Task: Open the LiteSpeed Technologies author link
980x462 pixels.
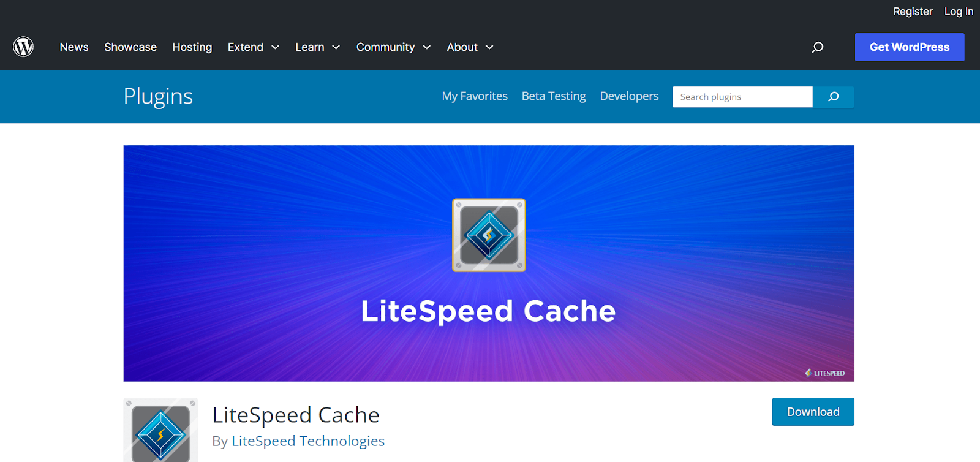Action: coord(308,441)
